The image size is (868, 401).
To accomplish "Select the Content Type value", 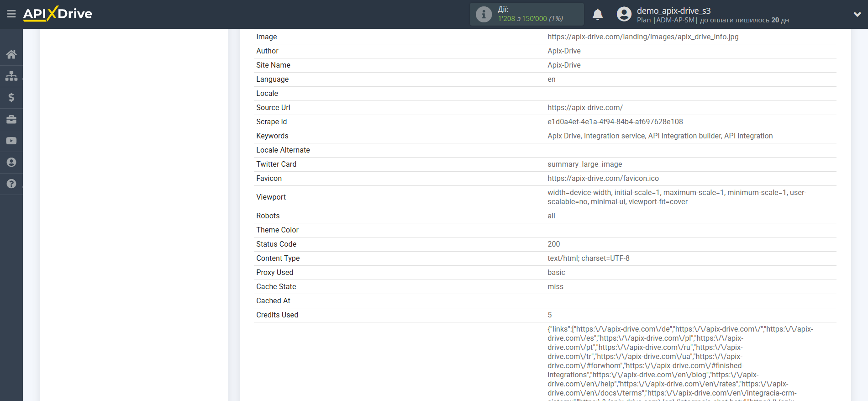I will (588, 259).
